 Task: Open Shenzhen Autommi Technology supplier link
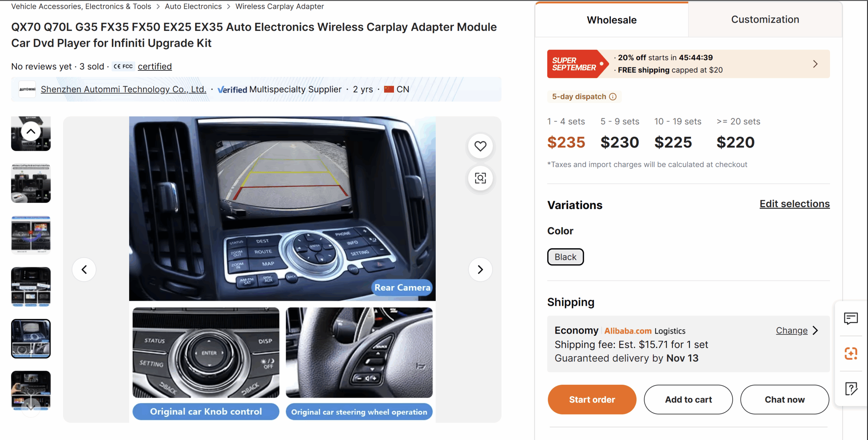point(123,89)
